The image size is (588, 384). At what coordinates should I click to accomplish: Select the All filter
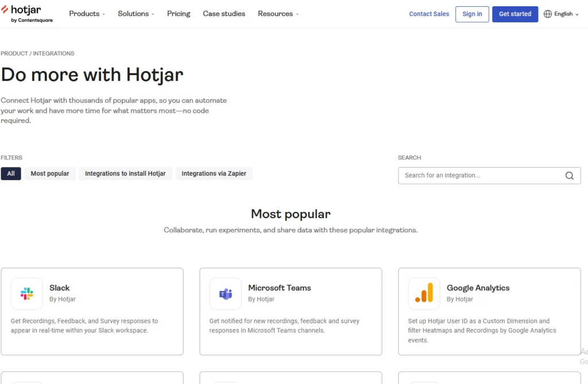tap(11, 173)
